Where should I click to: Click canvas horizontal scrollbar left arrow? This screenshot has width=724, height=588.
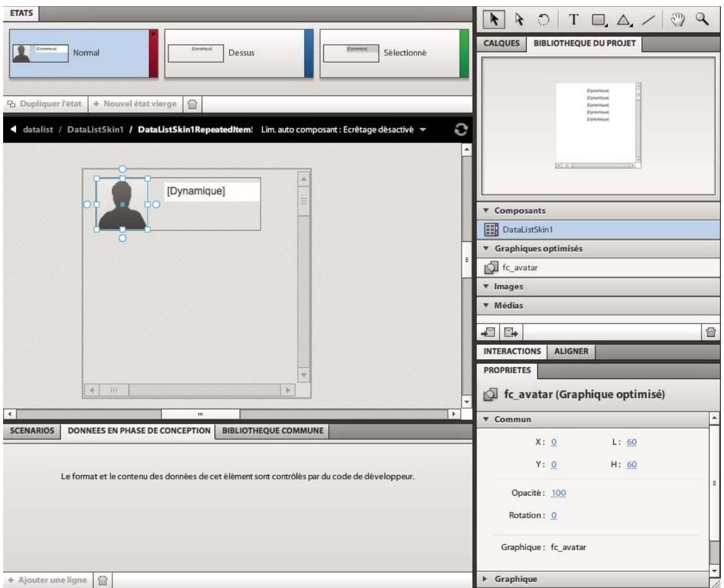(x=9, y=414)
